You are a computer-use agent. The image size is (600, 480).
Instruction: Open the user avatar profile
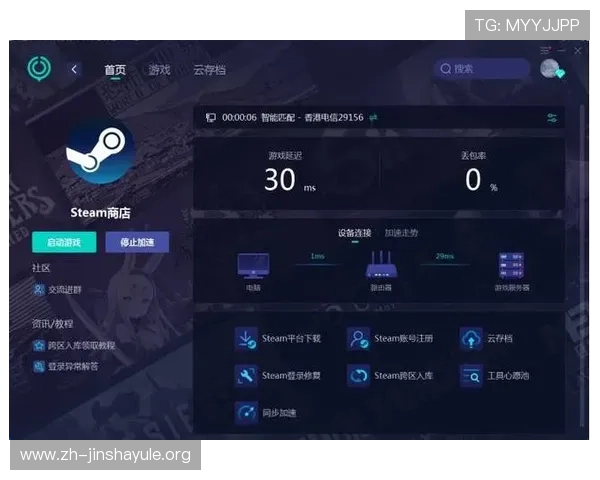click(x=551, y=69)
